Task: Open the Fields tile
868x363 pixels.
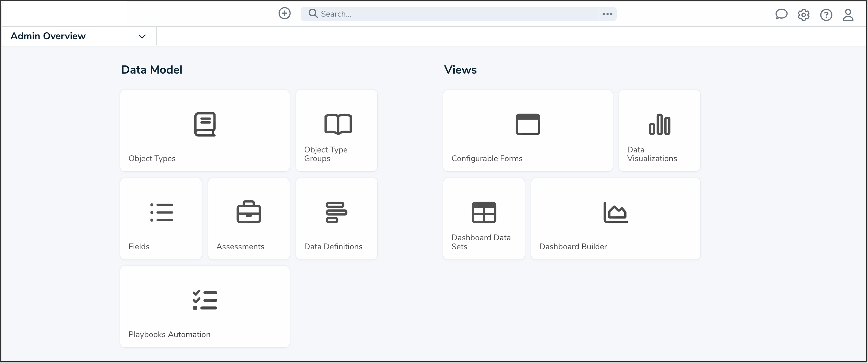Action: coord(161,219)
